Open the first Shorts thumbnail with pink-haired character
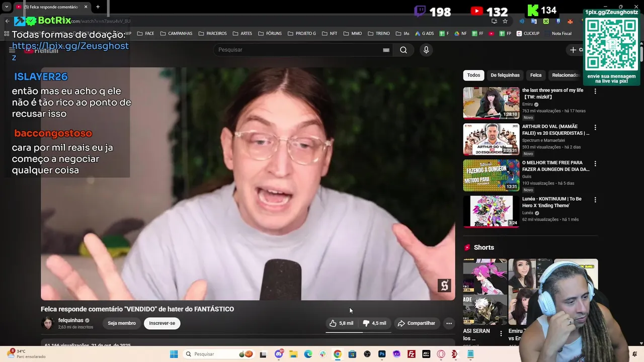 485,292
